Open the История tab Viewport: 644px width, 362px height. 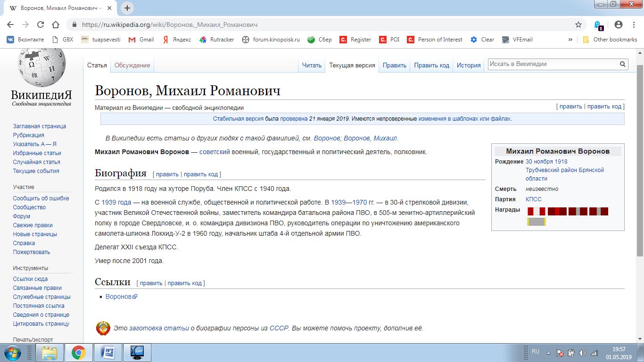point(469,66)
